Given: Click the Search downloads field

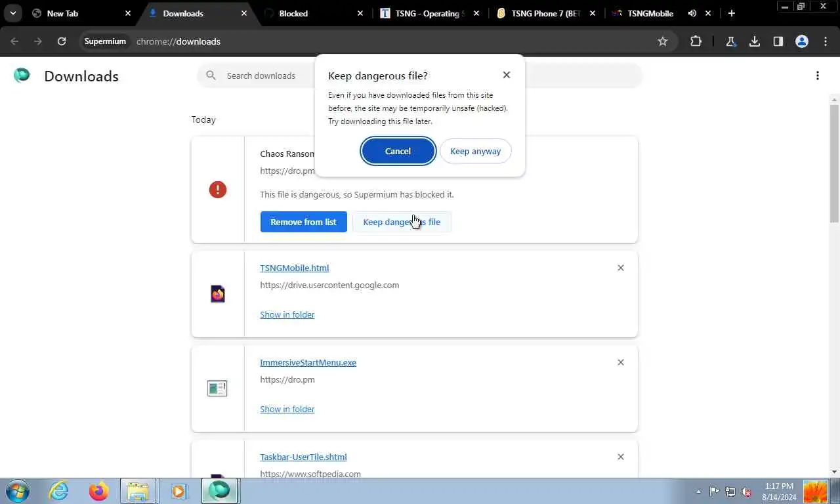Looking at the screenshot, I should (261, 75).
